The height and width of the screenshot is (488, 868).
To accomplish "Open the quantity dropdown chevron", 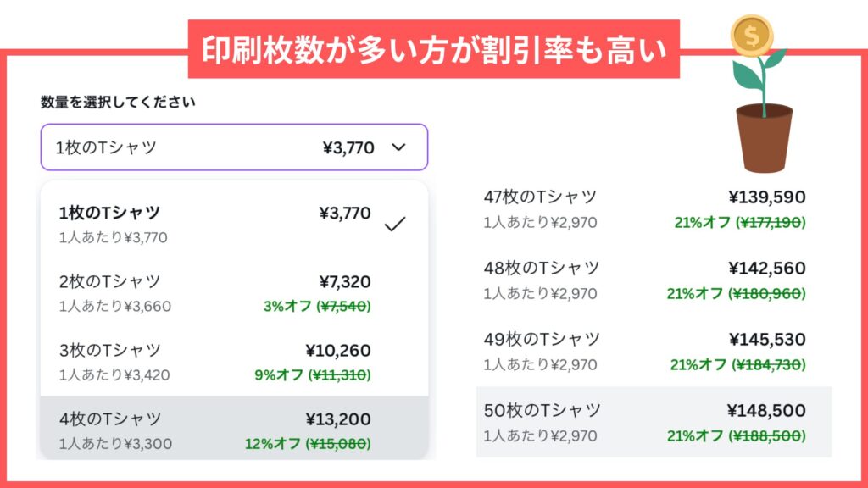I will pyautogui.click(x=398, y=147).
